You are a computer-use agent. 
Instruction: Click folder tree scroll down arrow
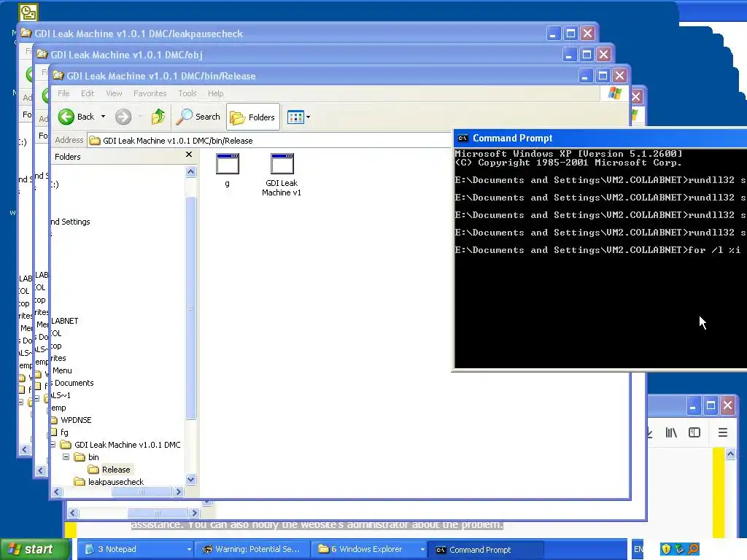pyautogui.click(x=191, y=480)
